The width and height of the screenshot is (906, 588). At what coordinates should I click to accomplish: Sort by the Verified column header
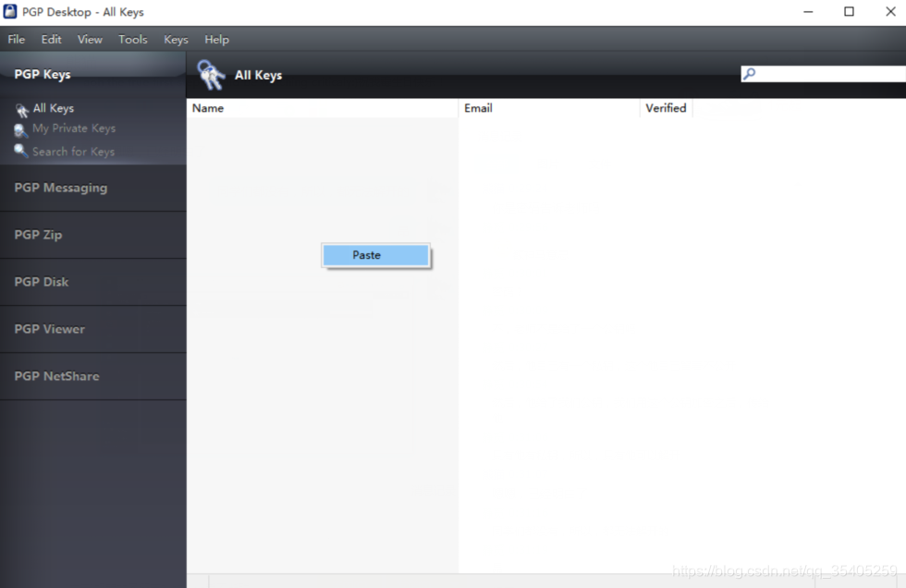click(667, 108)
